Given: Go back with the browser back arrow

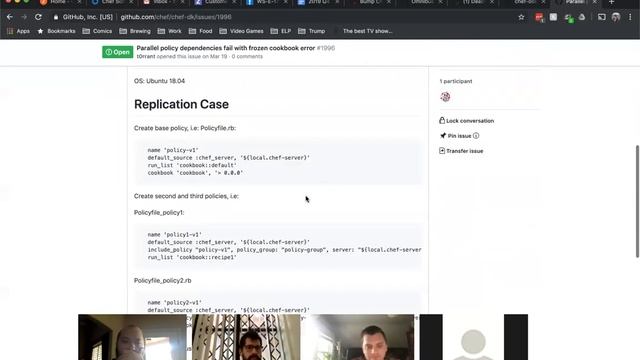Looking at the screenshot, I should tap(10, 17).
